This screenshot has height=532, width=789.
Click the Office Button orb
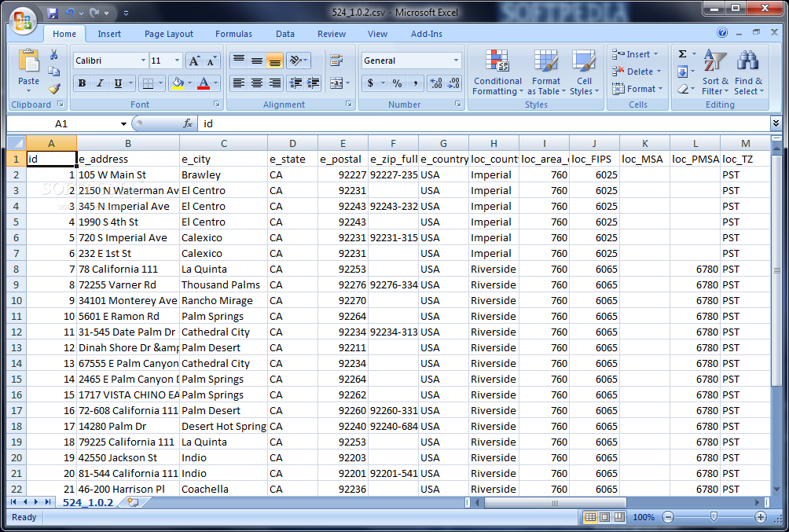[23, 21]
